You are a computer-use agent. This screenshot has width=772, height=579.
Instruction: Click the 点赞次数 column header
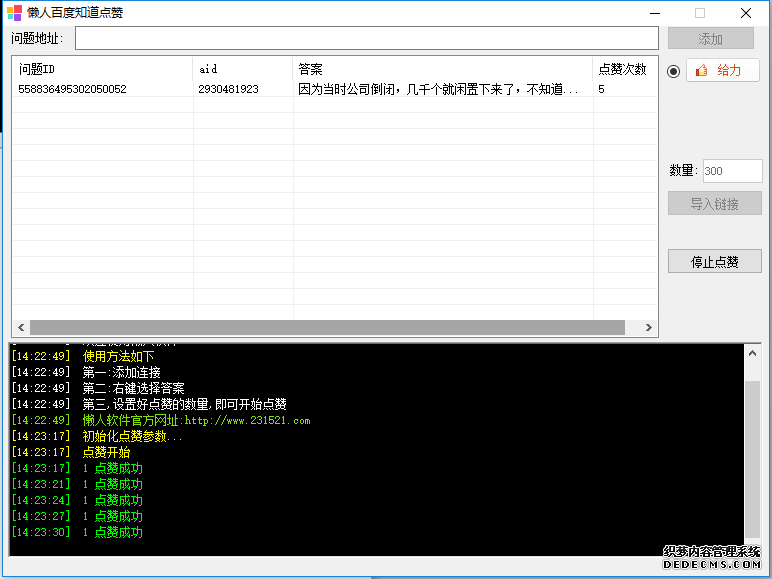point(625,69)
